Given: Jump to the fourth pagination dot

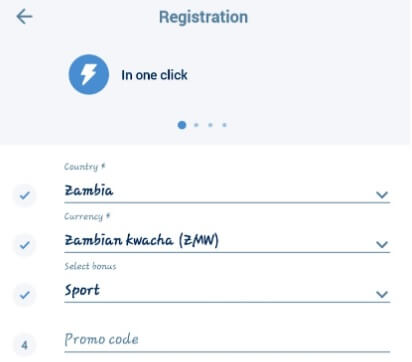Looking at the screenshot, I should click(x=224, y=125).
